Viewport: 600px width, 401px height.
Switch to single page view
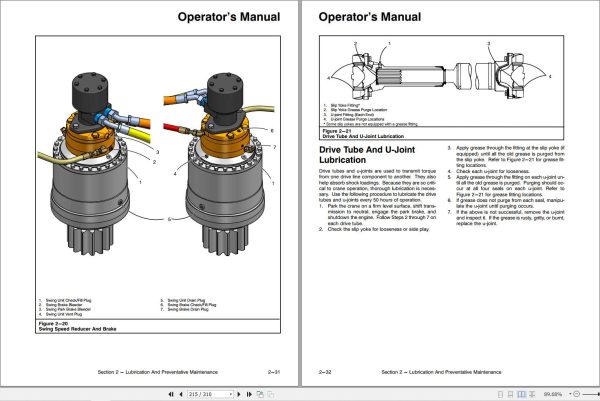point(500,394)
